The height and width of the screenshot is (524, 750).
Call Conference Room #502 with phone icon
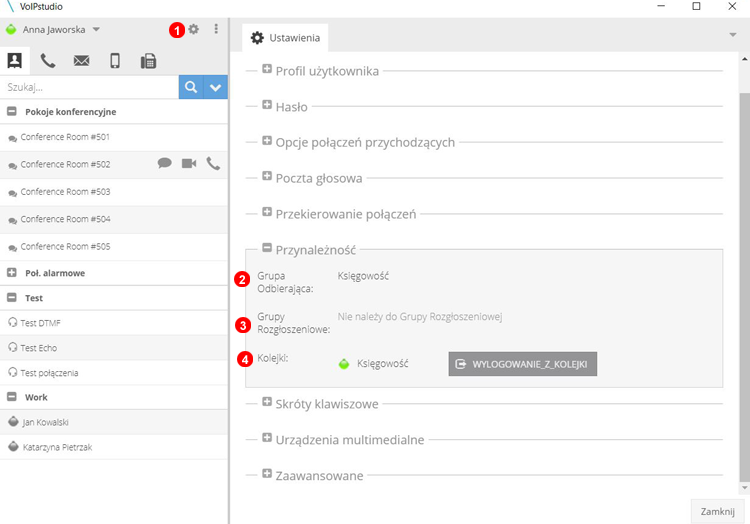coord(213,164)
